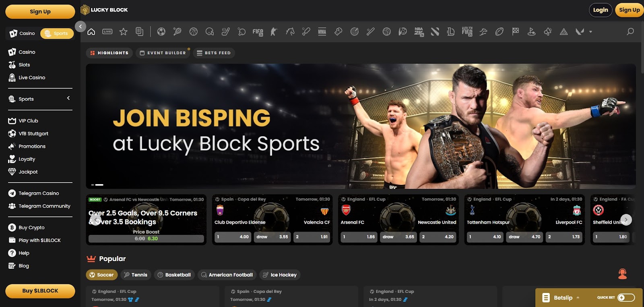
Task: Open the Bets Feed tab
Action: pyautogui.click(x=214, y=53)
